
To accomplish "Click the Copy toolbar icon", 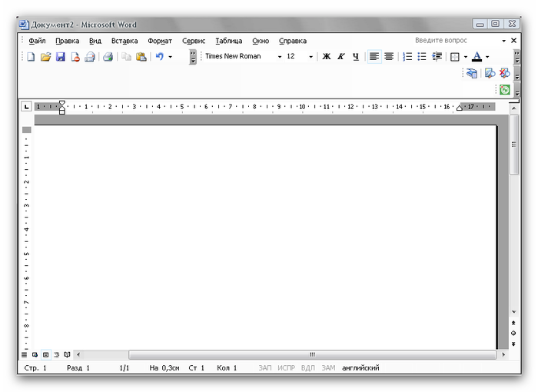I will 126,57.
